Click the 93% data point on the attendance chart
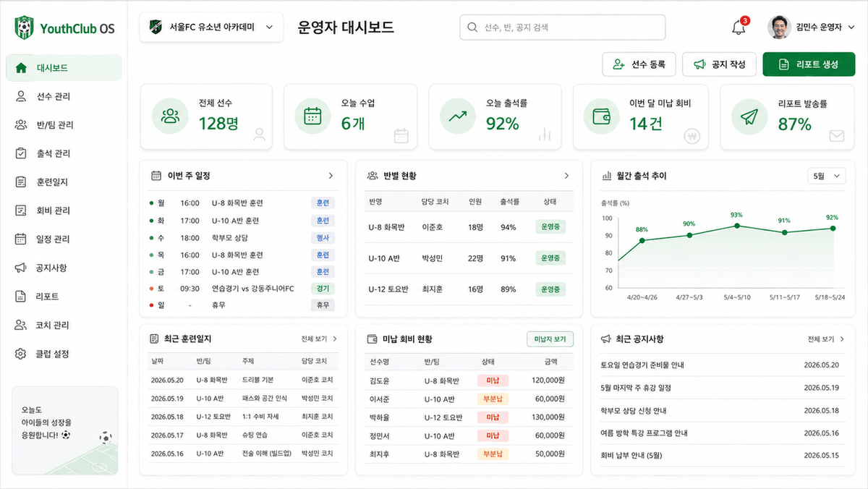This screenshot has width=868, height=489. point(737,226)
